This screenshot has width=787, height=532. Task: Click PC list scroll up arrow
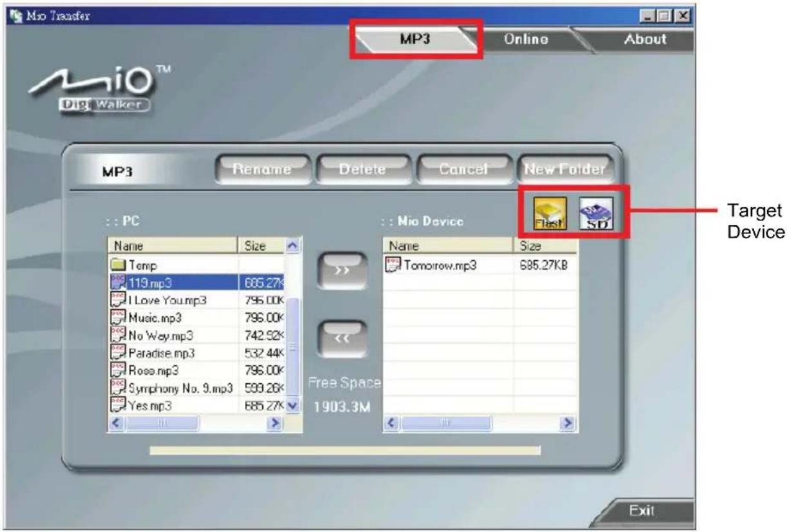[x=292, y=246]
